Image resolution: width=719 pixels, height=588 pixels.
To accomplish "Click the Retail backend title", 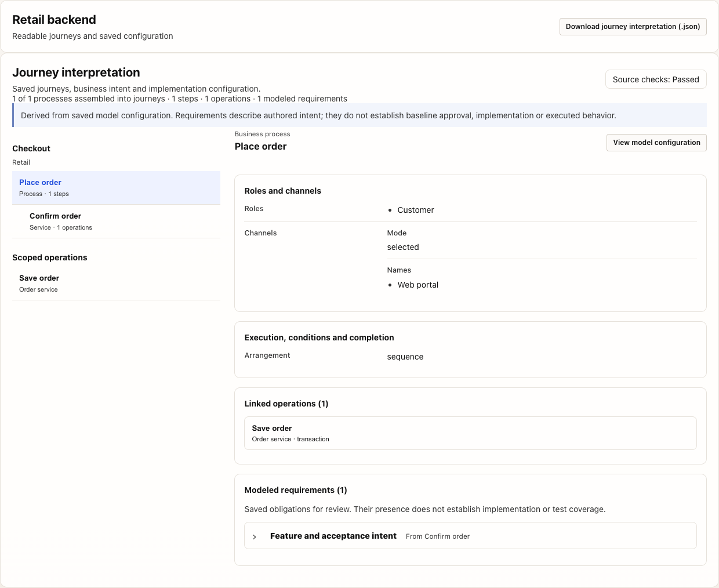I will [x=54, y=20].
